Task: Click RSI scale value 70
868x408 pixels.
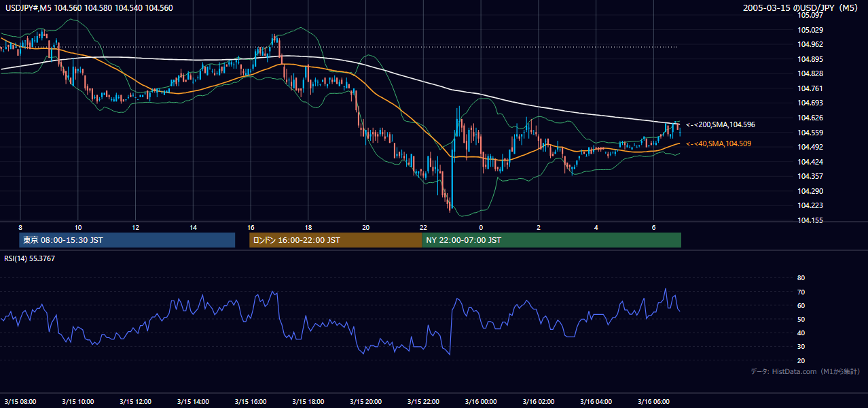Action: click(x=801, y=292)
